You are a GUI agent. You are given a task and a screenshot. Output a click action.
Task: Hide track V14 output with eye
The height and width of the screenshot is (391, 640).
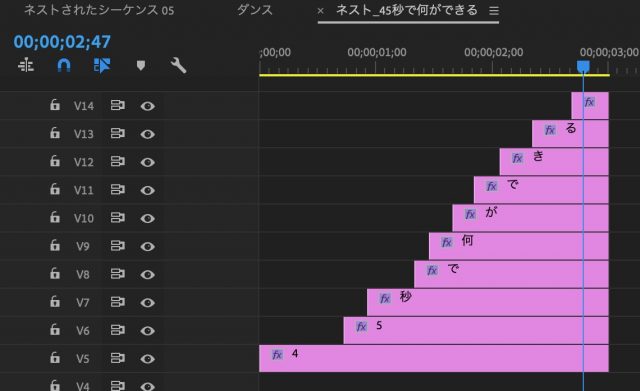click(x=147, y=106)
